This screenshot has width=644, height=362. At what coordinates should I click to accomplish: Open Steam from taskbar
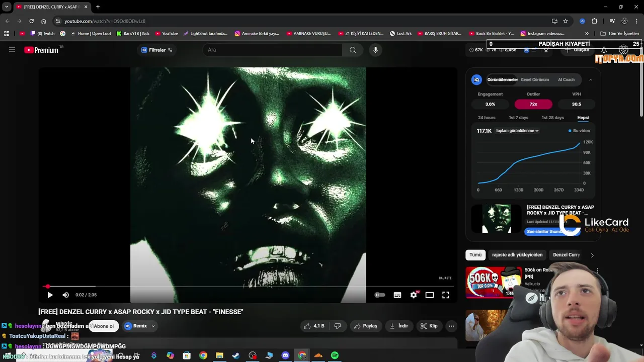[235, 355]
